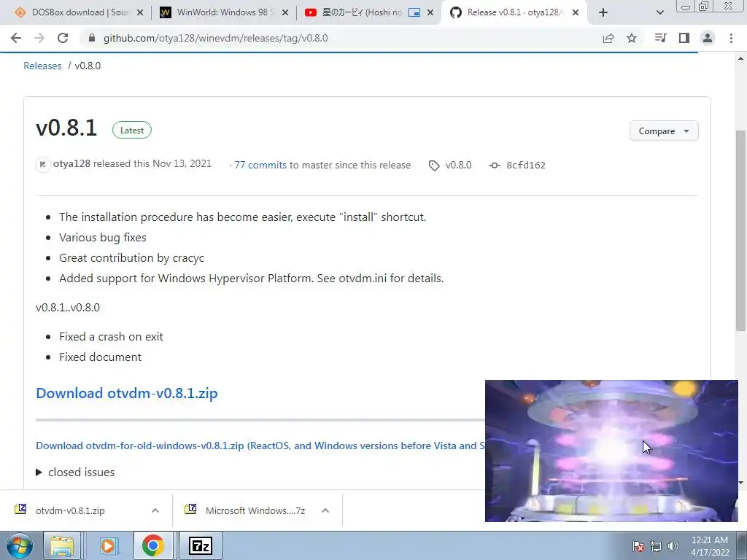Screen dimensions: 747x560
Task: Open the Windows Start menu
Action: pos(19,545)
